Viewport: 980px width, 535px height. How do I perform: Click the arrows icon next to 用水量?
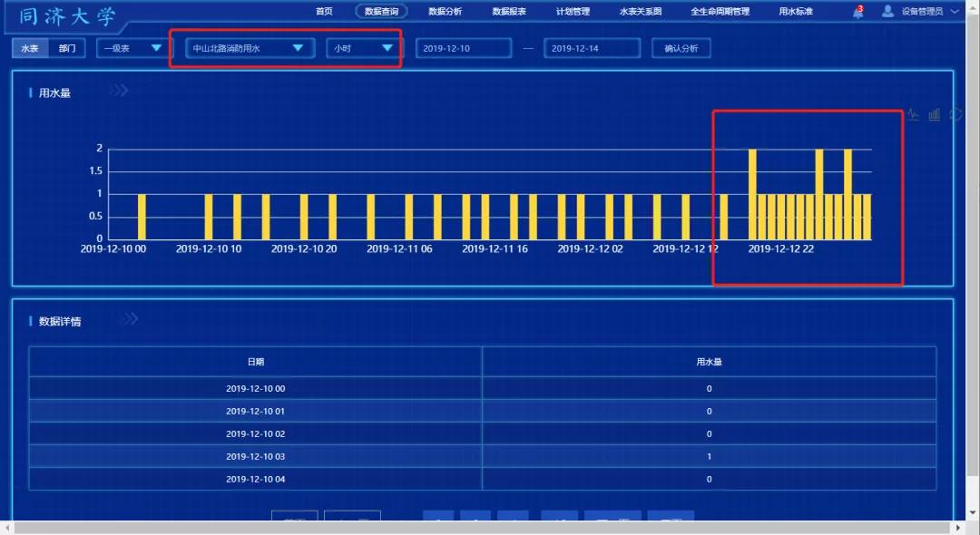(x=120, y=91)
